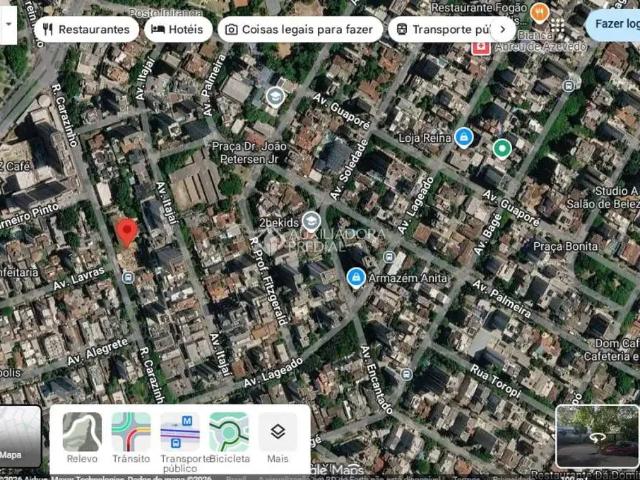Screen dimensions: 640x480
Task: Click the Fazer login button
Action: coord(614,24)
